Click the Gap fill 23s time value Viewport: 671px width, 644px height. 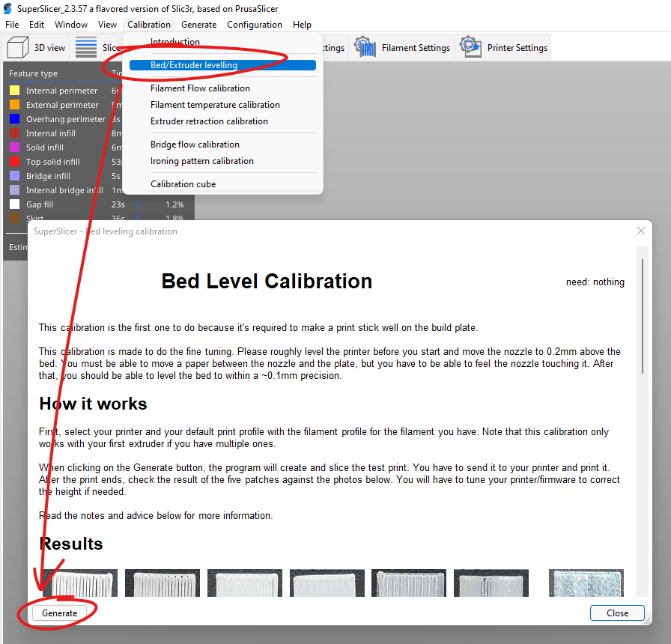118,204
